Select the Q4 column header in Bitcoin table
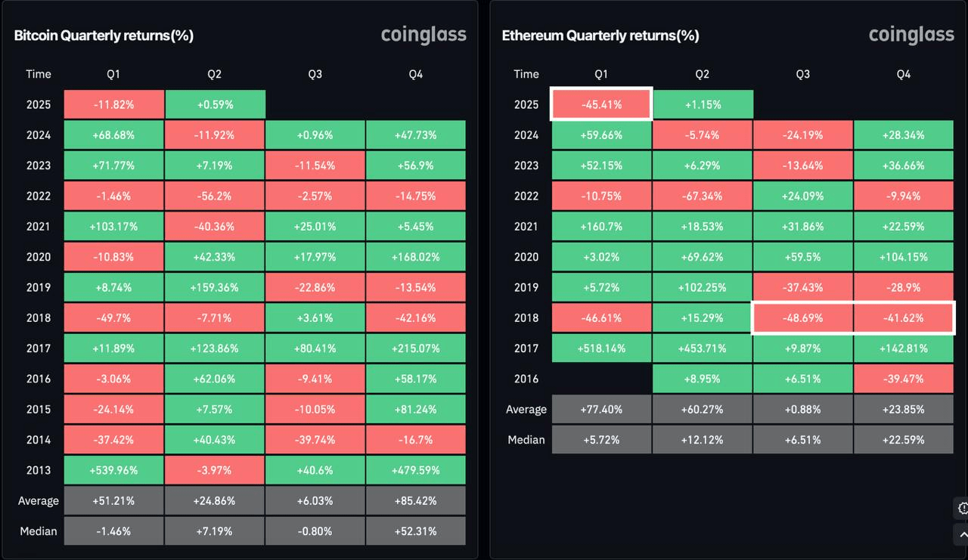Image resolution: width=968 pixels, height=560 pixels. tap(415, 74)
